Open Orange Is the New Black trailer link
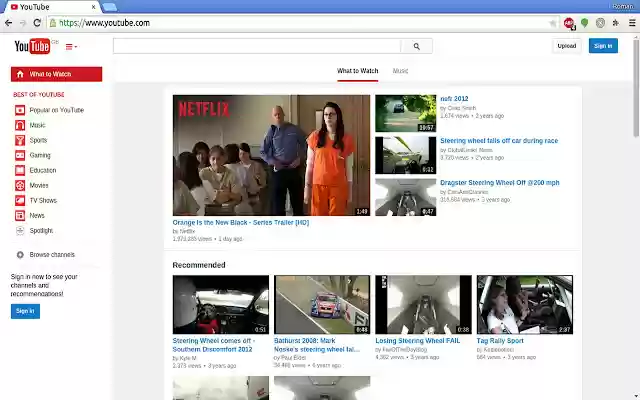640x400 pixels. [x=241, y=222]
